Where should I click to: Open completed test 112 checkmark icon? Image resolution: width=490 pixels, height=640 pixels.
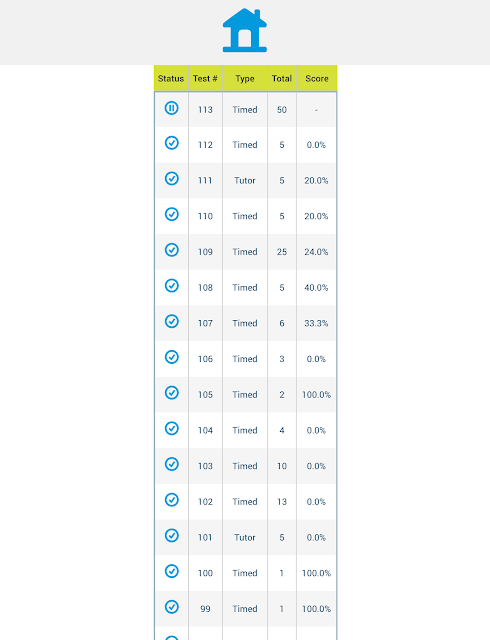172,143
